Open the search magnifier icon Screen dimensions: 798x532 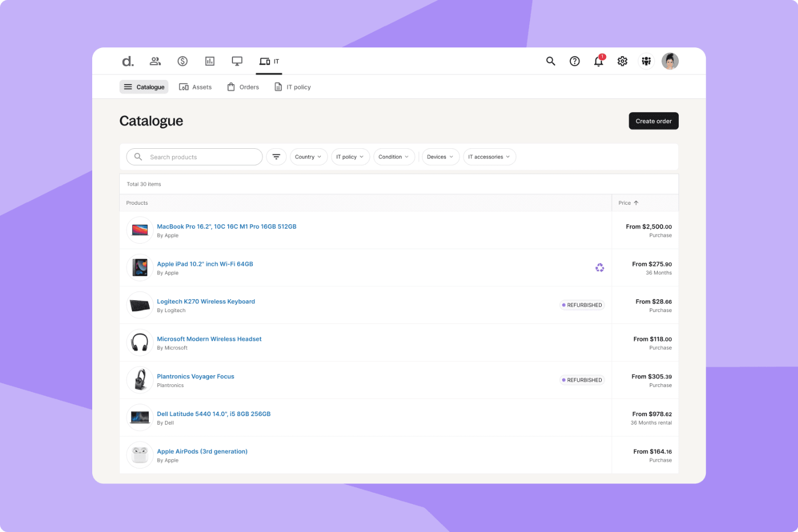(x=551, y=61)
